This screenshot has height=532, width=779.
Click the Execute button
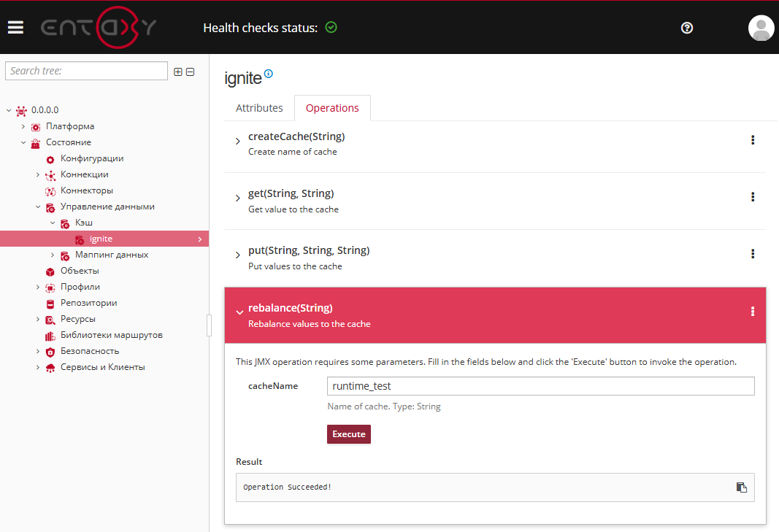point(348,434)
